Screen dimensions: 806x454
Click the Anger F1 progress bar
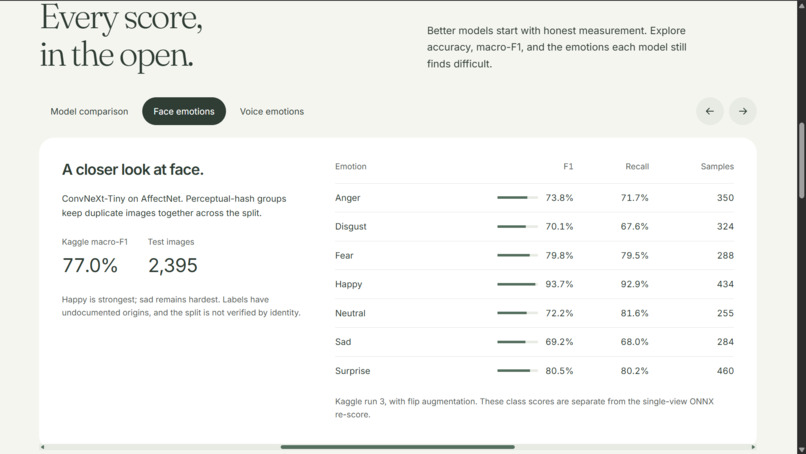[517, 197]
